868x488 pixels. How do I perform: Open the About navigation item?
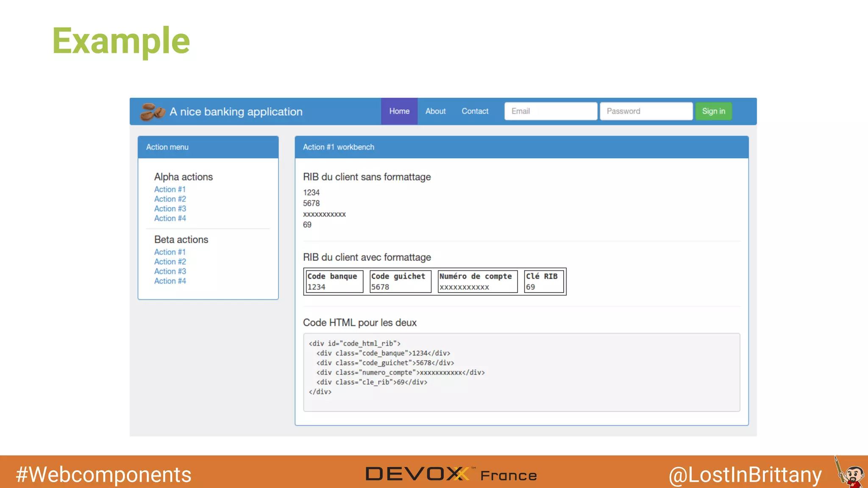click(435, 111)
